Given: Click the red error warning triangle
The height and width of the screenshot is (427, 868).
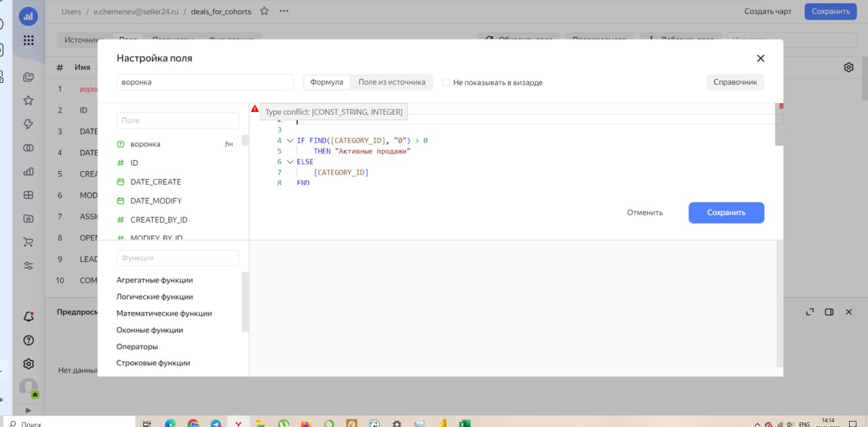Looking at the screenshot, I should pyautogui.click(x=255, y=109).
